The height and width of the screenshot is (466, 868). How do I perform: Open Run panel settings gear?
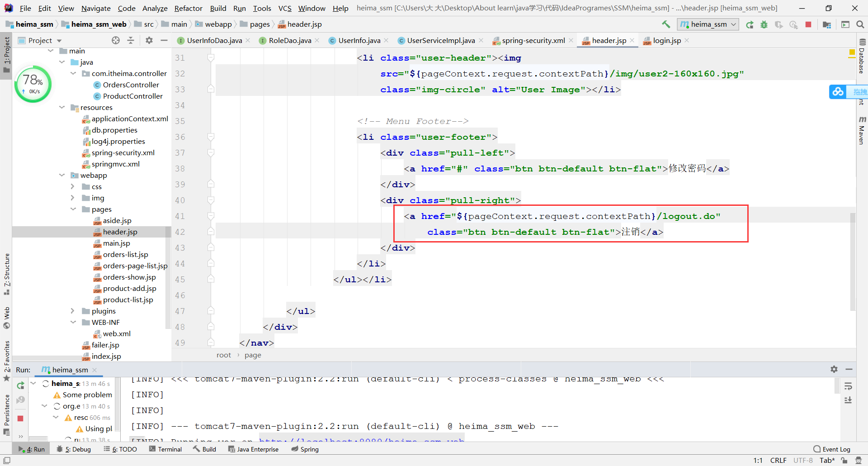(834, 369)
